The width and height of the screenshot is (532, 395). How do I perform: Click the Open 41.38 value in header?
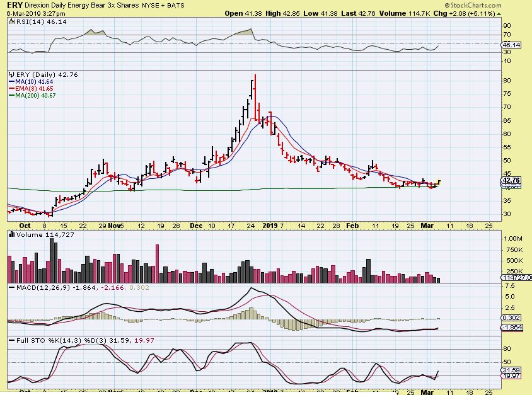[243, 14]
